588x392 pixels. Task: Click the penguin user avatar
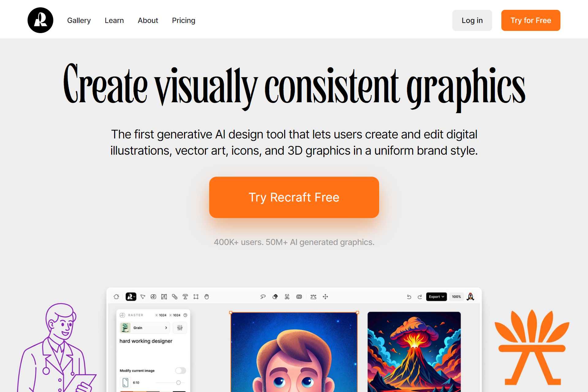tap(471, 296)
